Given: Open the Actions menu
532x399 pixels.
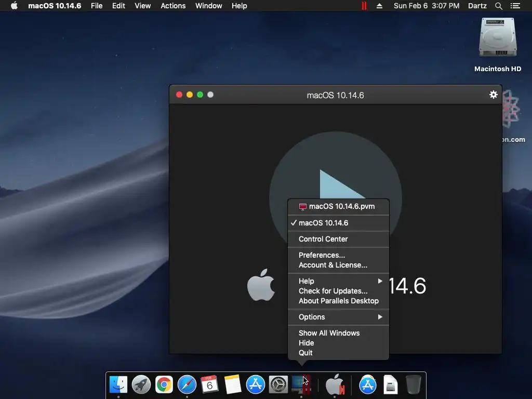Looking at the screenshot, I should click(x=173, y=6).
